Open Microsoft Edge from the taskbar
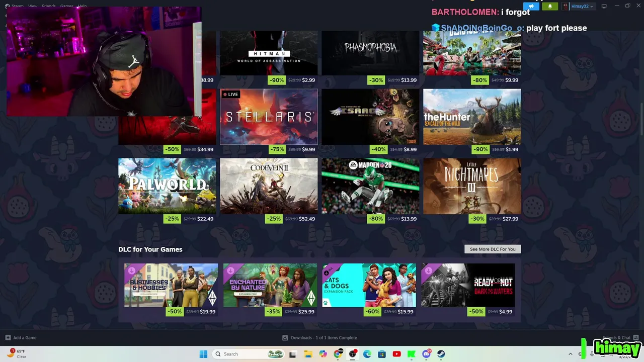This screenshot has width=644, height=362. [367, 354]
